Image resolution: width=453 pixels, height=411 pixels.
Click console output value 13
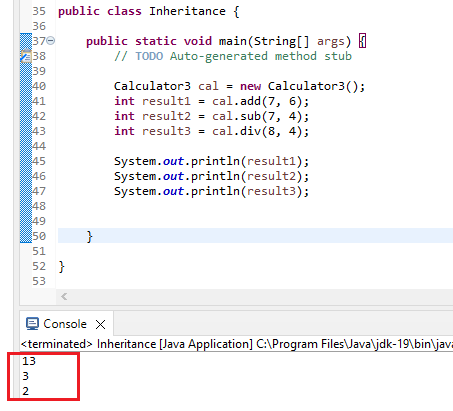[29, 361]
